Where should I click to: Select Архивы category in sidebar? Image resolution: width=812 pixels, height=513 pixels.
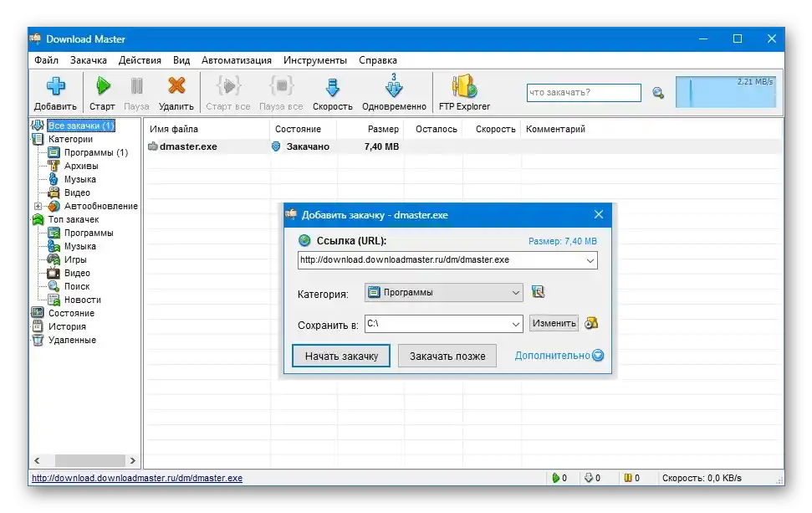(x=81, y=166)
